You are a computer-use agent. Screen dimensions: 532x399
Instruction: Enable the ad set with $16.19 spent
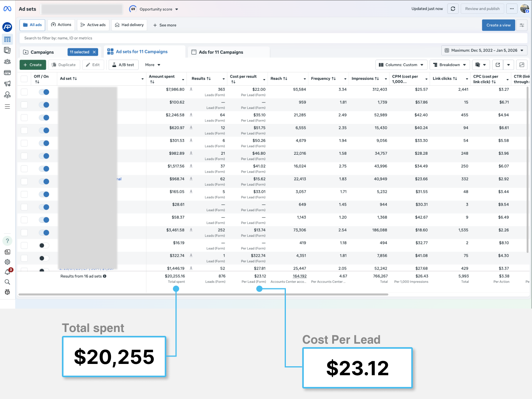pyautogui.click(x=44, y=245)
